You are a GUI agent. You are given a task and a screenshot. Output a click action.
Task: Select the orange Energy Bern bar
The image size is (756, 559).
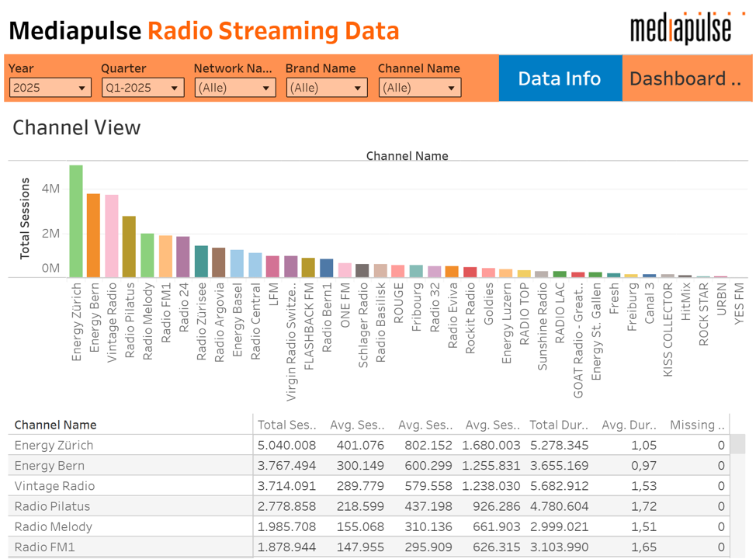(x=93, y=235)
